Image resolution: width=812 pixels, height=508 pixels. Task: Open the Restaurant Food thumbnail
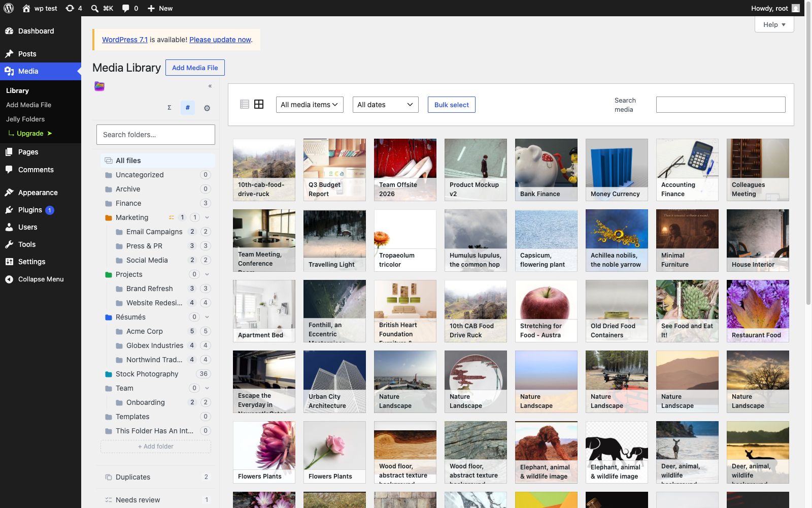pyautogui.click(x=758, y=311)
